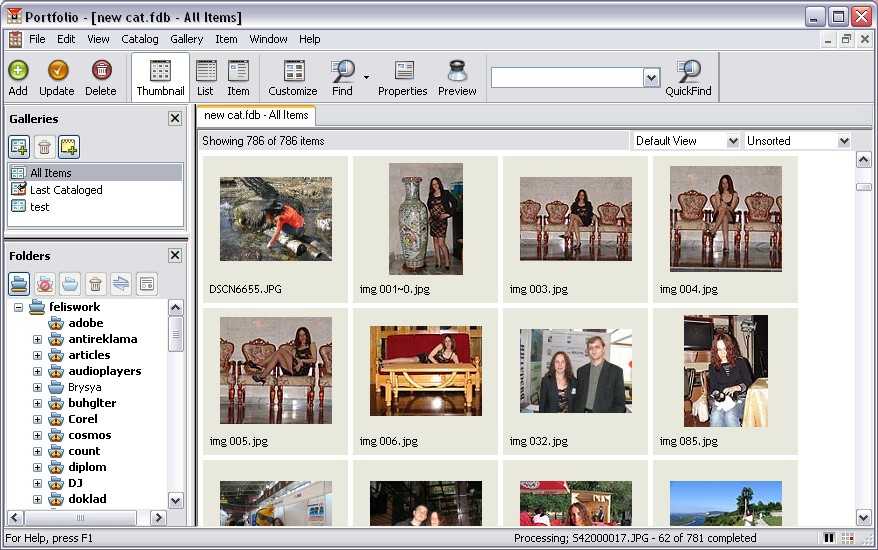Open the QuickFind field dropdown arrow
878x550 pixels.
[651, 77]
